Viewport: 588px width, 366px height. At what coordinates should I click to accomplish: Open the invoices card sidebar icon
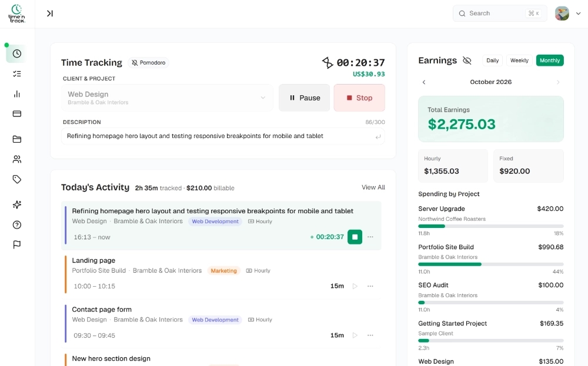click(17, 113)
